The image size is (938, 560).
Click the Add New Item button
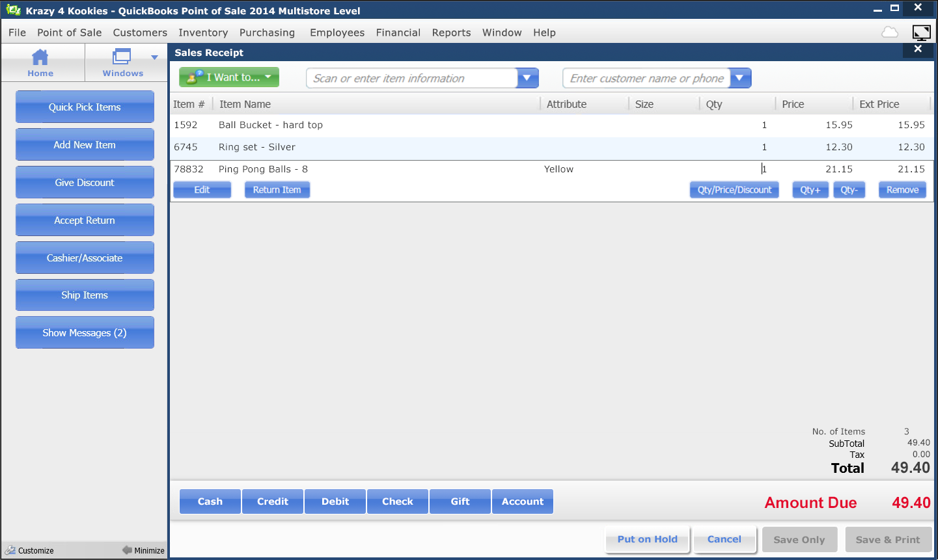point(85,144)
